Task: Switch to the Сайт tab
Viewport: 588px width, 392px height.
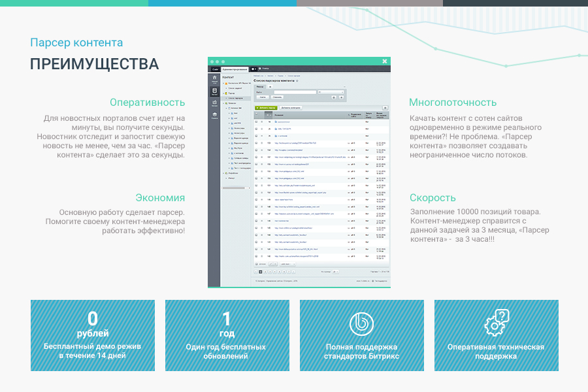Action: click(216, 69)
